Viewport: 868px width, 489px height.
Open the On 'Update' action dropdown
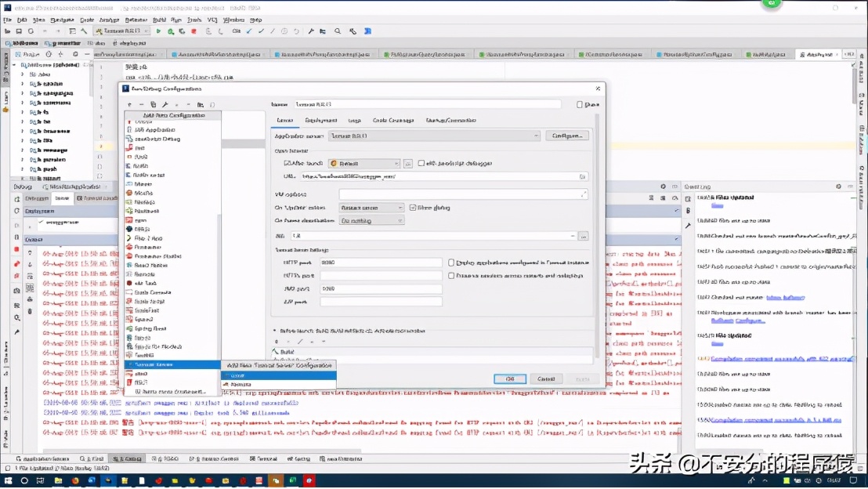(371, 208)
